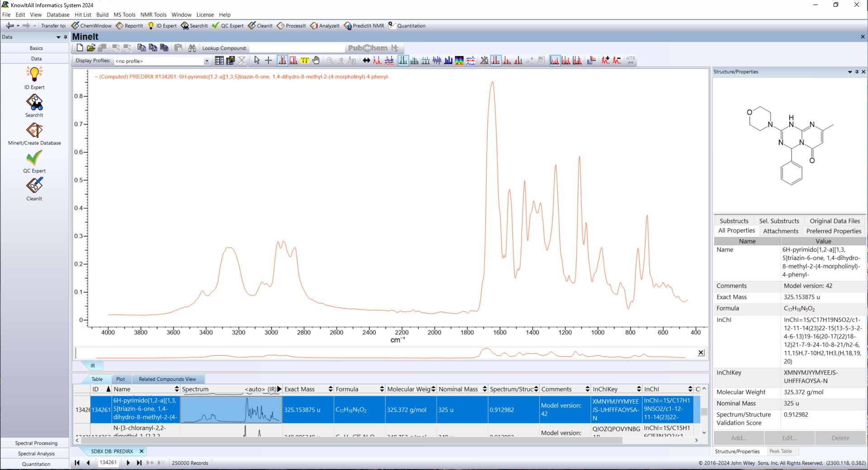Go to the next database record

click(128, 463)
